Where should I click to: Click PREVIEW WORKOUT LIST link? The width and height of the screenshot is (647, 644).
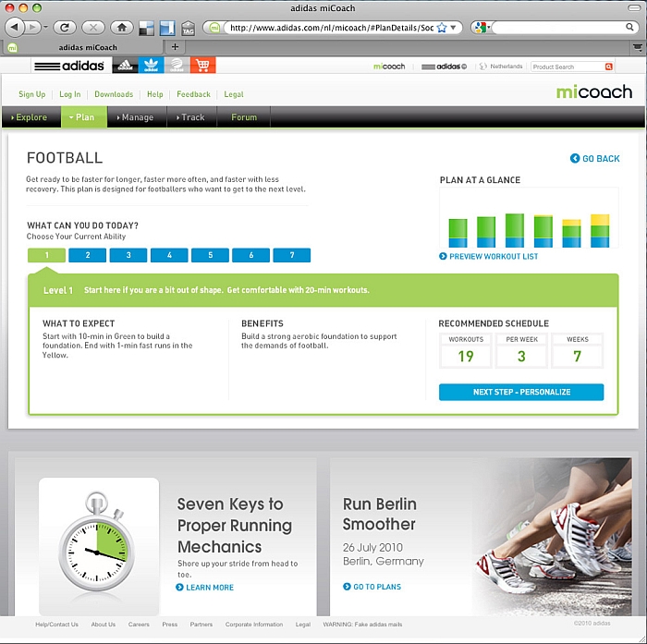pos(489,256)
